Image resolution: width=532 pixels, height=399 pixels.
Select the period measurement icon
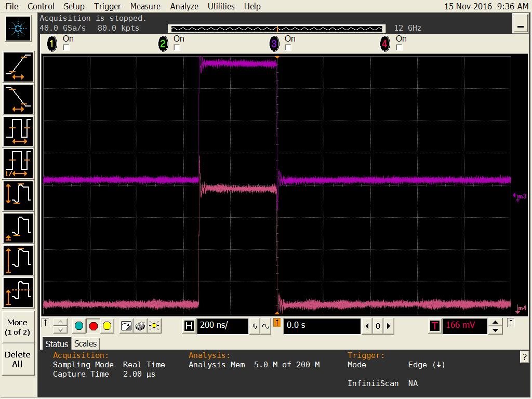(x=18, y=131)
